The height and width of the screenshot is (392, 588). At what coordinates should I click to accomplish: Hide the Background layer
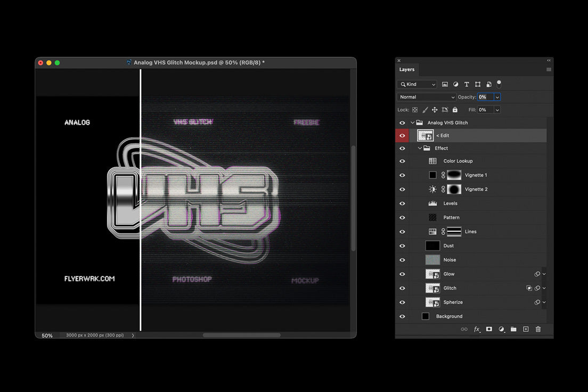pyautogui.click(x=402, y=316)
